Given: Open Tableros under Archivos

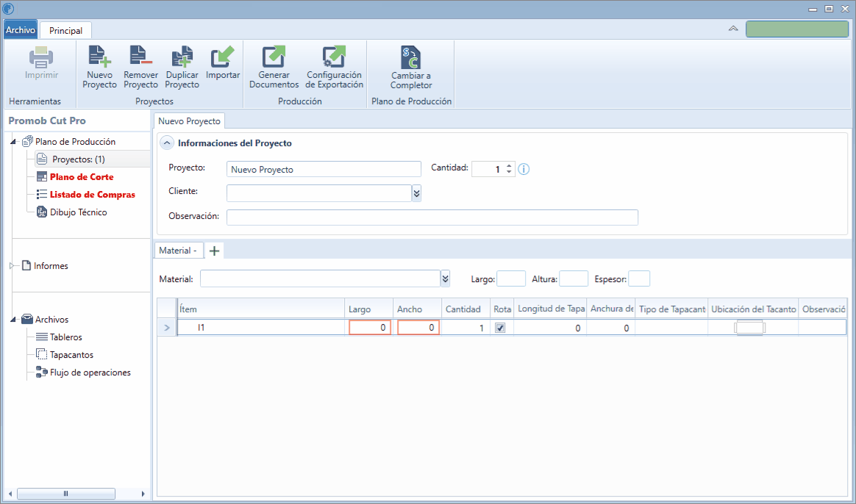Looking at the screenshot, I should (x=65, y=337).
